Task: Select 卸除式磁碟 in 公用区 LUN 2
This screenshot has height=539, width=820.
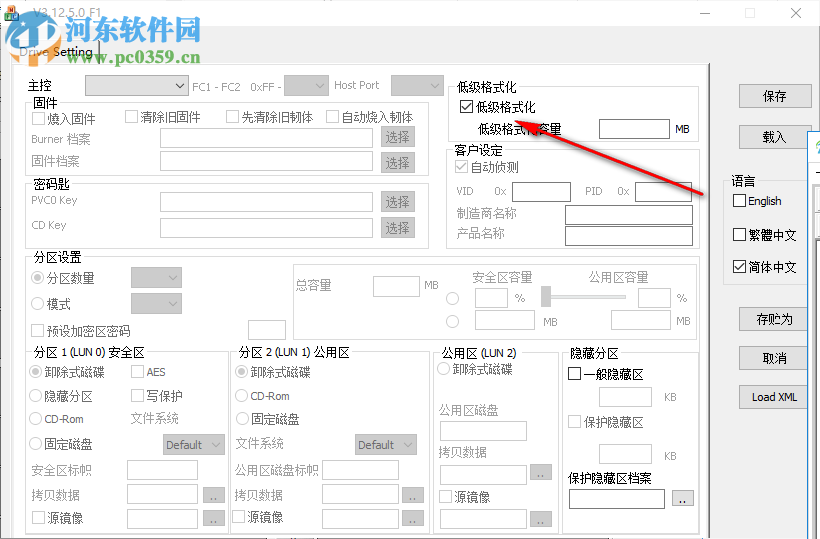Action: click(443, 369)
